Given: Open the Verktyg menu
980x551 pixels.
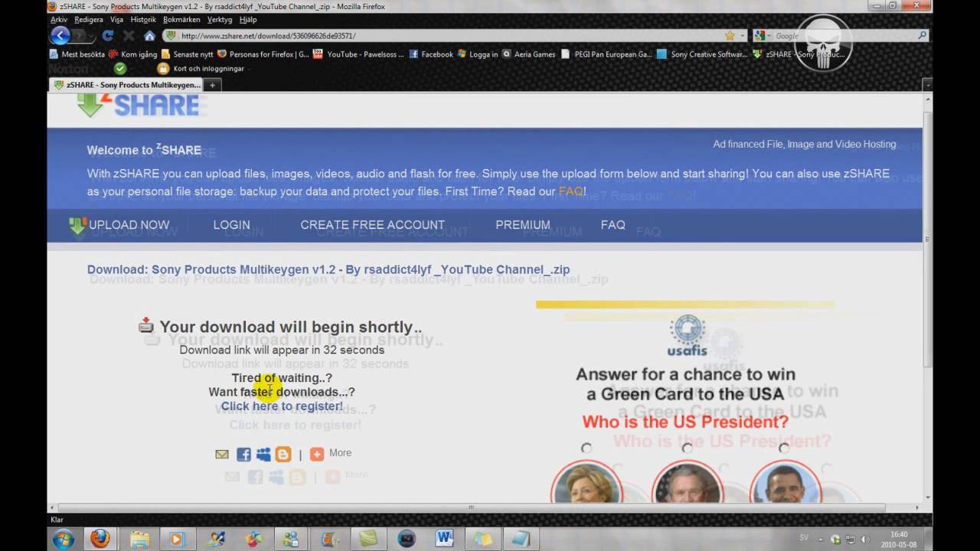Looking at the screenshot, I should tap(220, 20).
